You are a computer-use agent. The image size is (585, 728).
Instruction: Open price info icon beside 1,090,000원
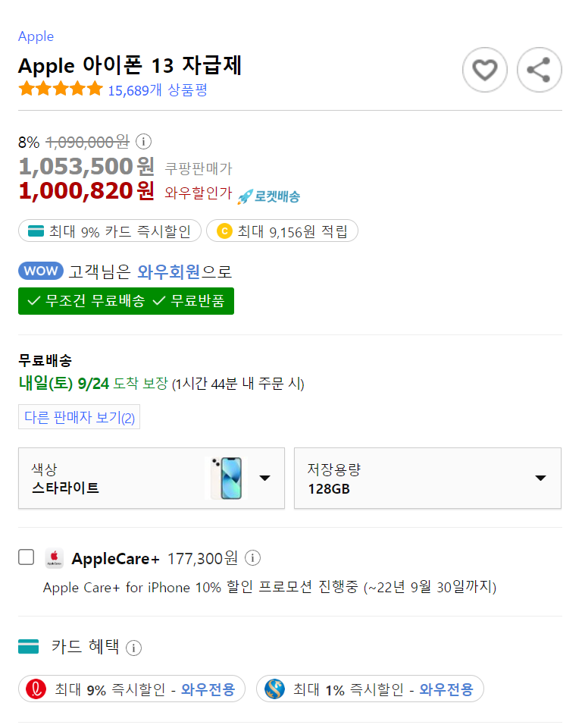(x=143, y=141)
